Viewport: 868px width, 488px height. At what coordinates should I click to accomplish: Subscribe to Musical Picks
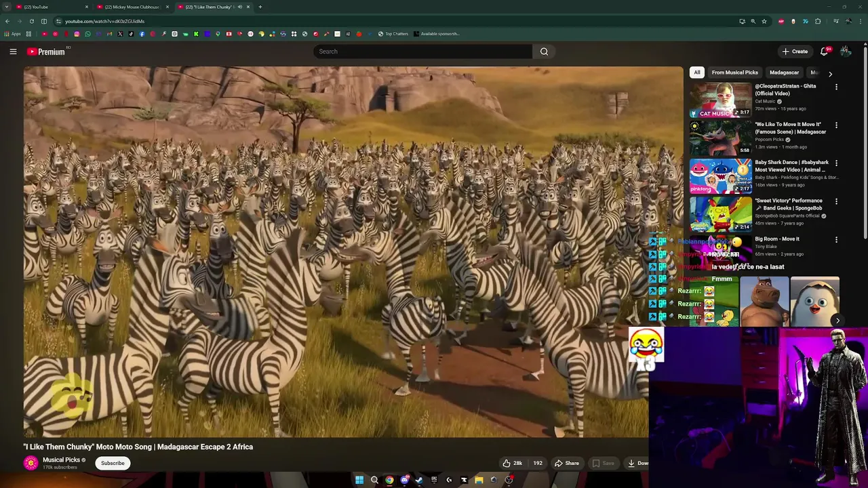pos(113,463)
